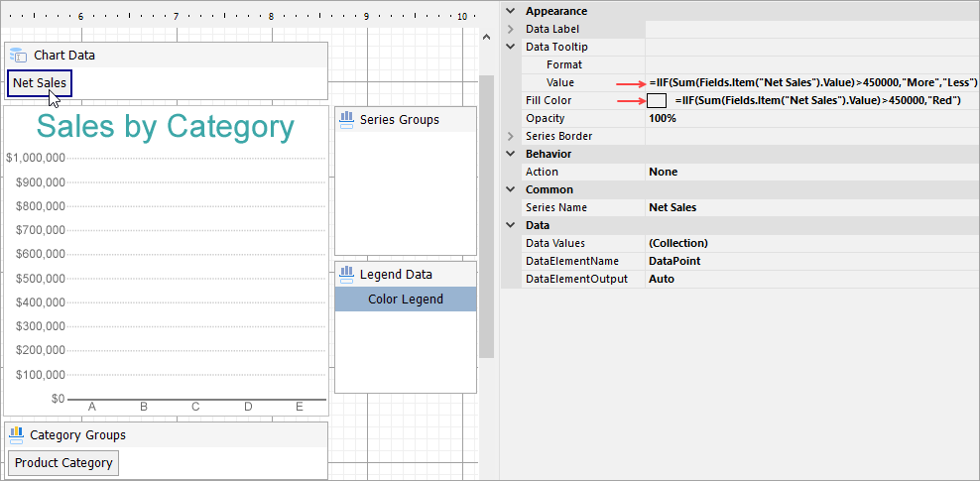The width and height of the screenshot is (980, 481).
Task: Click the DataElementName value DataPoint
Action: pyautogui.click(x=674, y=261)
